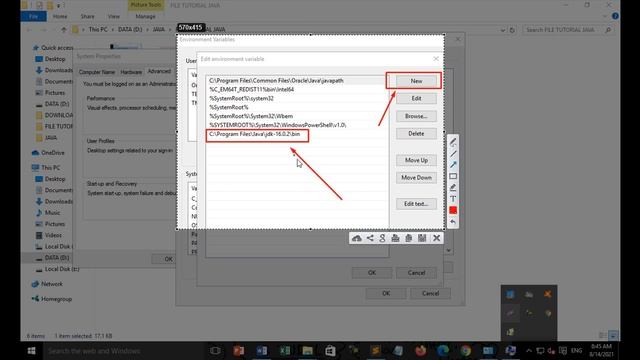Image resolution: width=640 pixels, height=360 pixels.
Task: Click the Browse... button
Action: 416,116
